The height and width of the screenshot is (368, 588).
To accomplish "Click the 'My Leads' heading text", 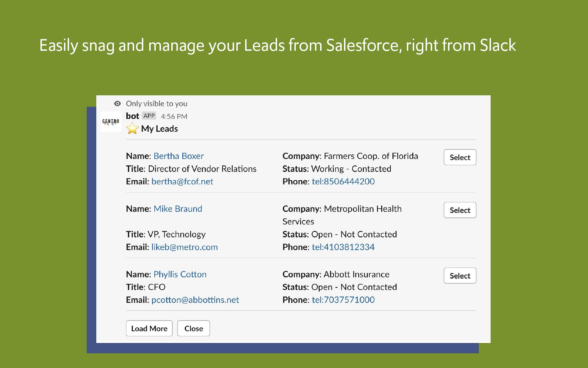I will pyautogui.click(x=159, y=129).
